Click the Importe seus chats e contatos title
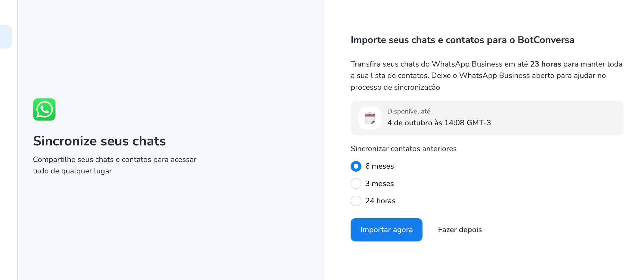644x280 pixels. (462, 40)
